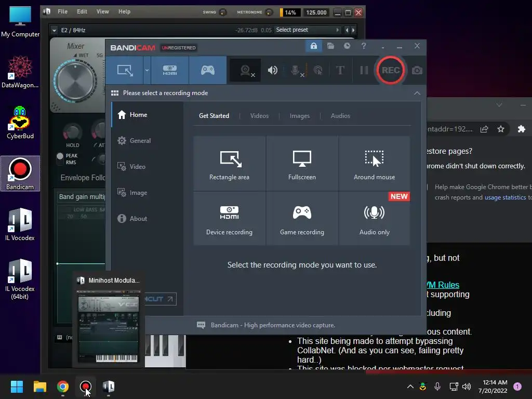Click My Computer desktop icon
532x399 pixels.
tap(20, 21)
